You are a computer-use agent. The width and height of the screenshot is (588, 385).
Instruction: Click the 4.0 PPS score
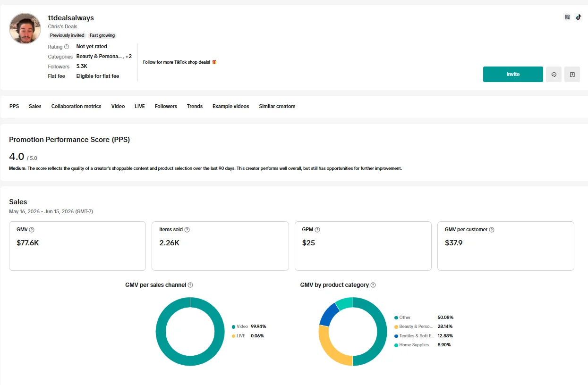(17, 156)
